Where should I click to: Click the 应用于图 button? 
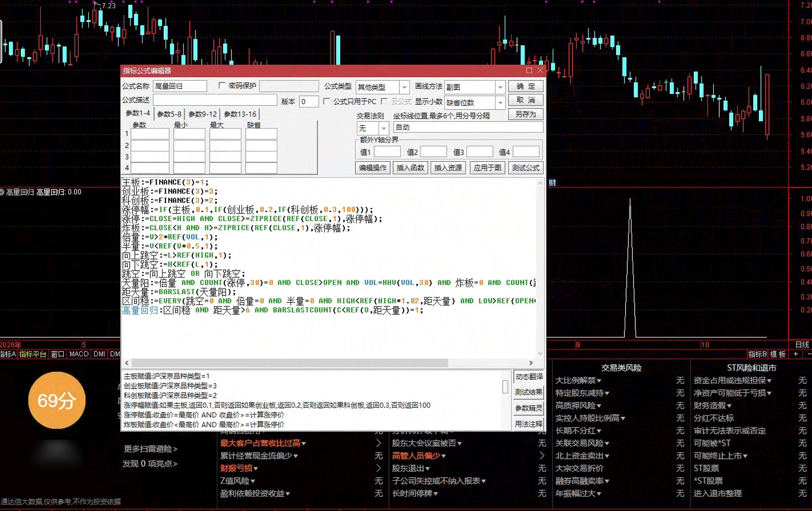(487, 168)
